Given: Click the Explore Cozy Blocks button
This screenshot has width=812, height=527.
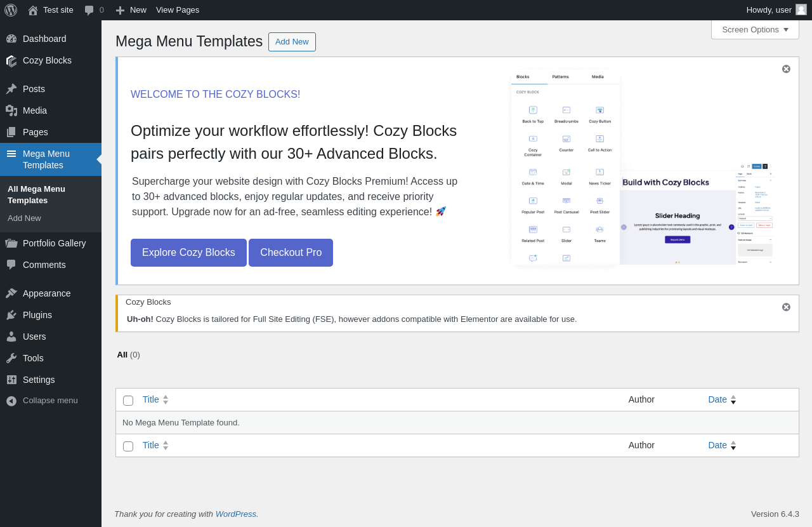Looking at the screenshot, I should click(188, 253).
